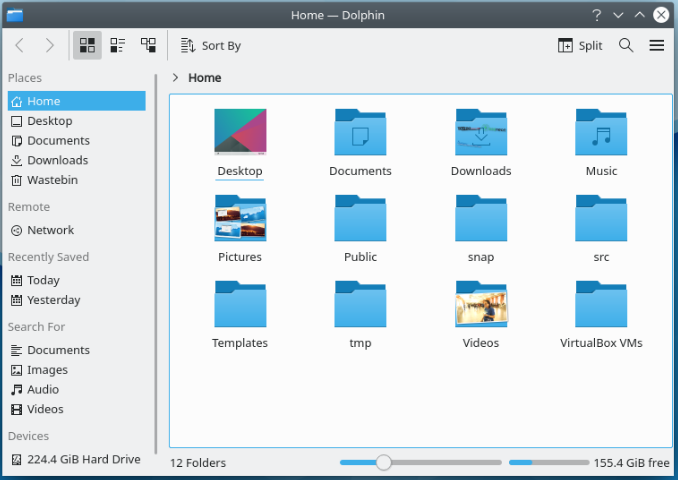The height and width of the screenshot is (480, 678).
Task: Go back with the back arrow
Action: pos(20,45)
